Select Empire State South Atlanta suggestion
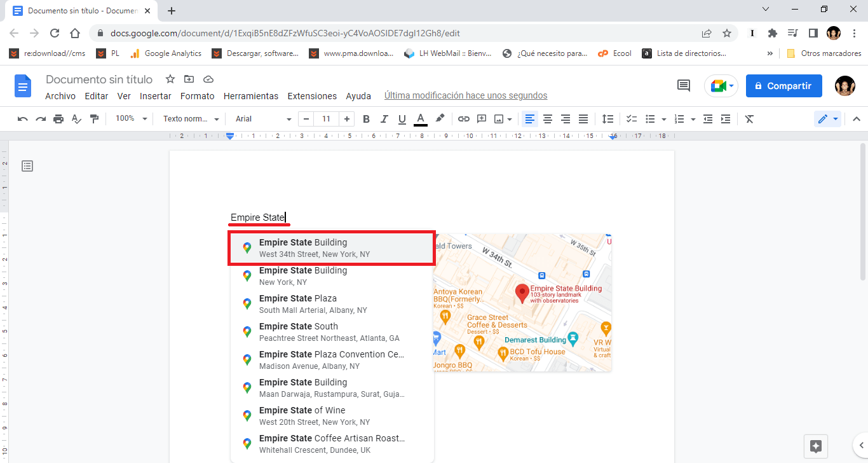This screenshot has height=463, width=868. (332, 332)
